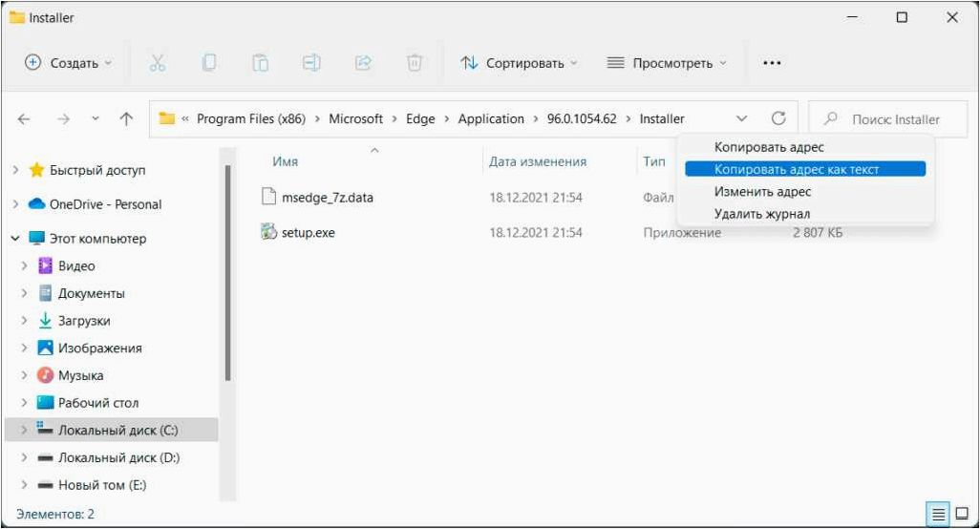Click the Copy icon in toolbar
This screenshot has width=980, height=529.
209,62
